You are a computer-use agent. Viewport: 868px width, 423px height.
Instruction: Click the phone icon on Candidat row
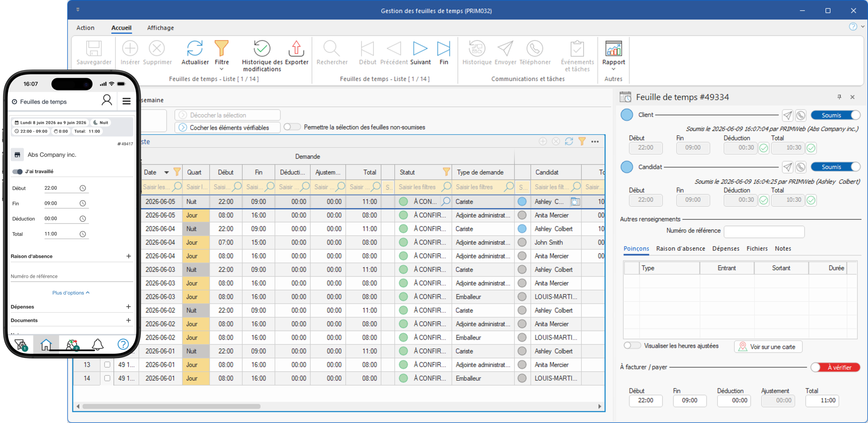pyautogui.click(x=801, y=167)
